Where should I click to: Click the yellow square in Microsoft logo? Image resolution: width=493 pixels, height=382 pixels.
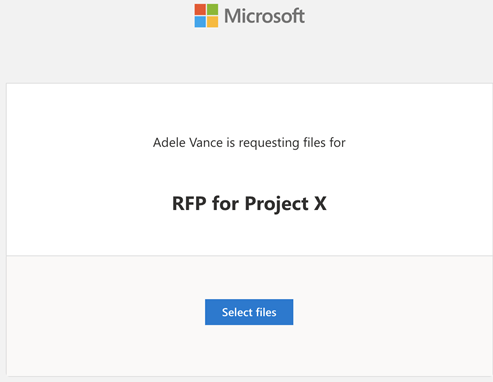pos(213,22)
